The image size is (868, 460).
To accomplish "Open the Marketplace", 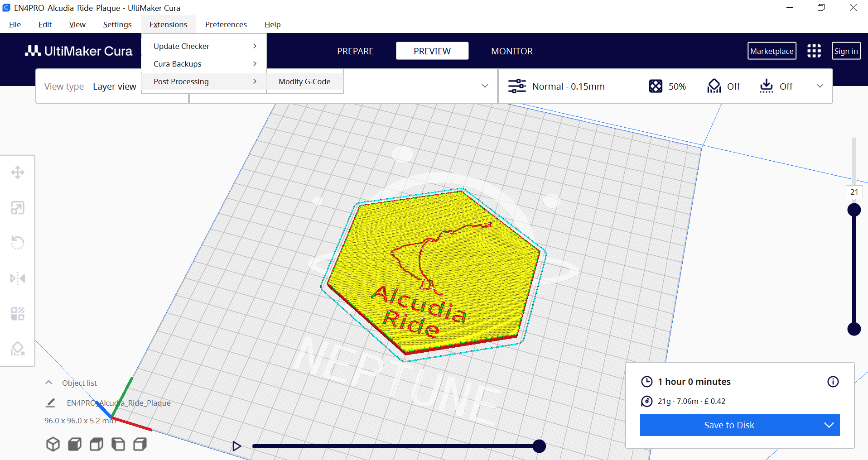I will 772,51.
